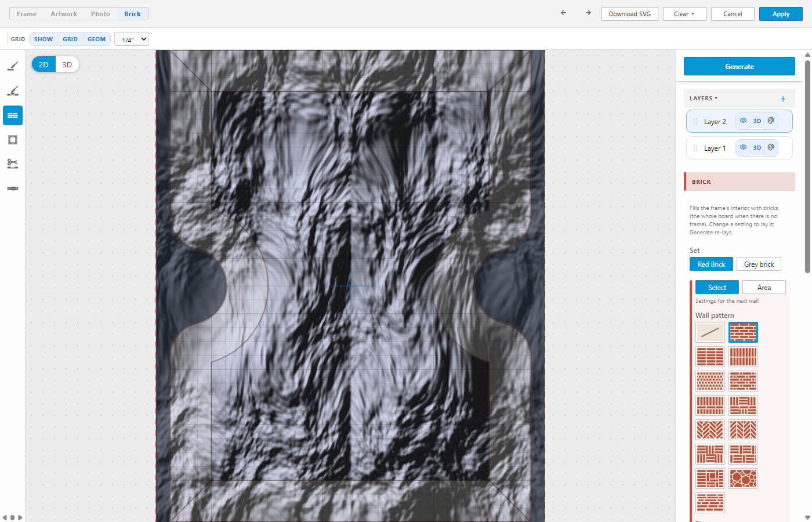
Task: Choose the chevron wall pattern
Action: click(x=744, y=430)
